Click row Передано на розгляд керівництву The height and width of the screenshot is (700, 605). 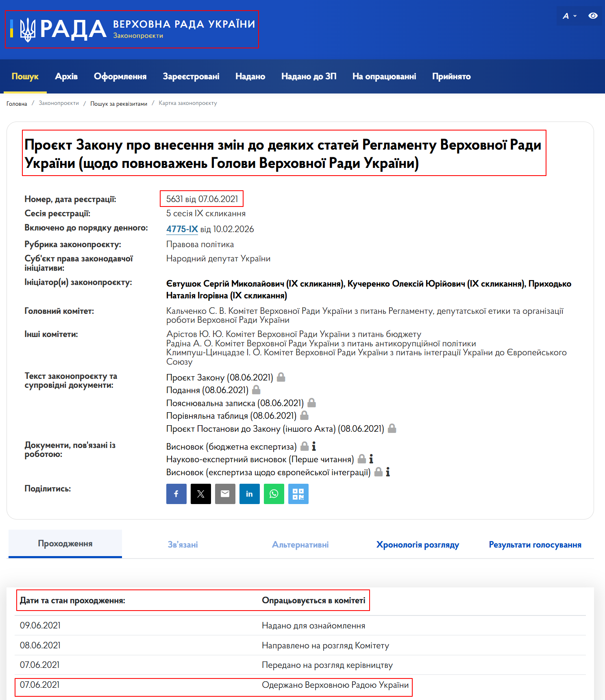coord(300,665)
